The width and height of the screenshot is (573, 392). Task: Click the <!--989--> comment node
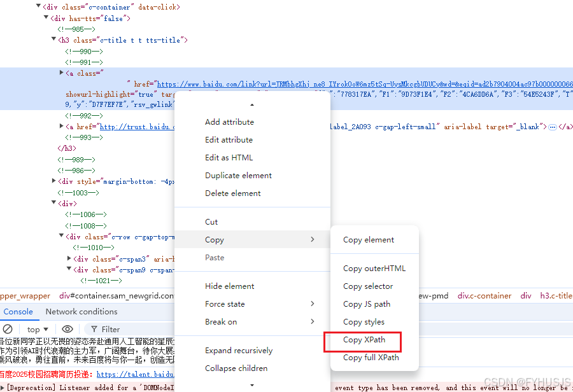coord(76,160)
